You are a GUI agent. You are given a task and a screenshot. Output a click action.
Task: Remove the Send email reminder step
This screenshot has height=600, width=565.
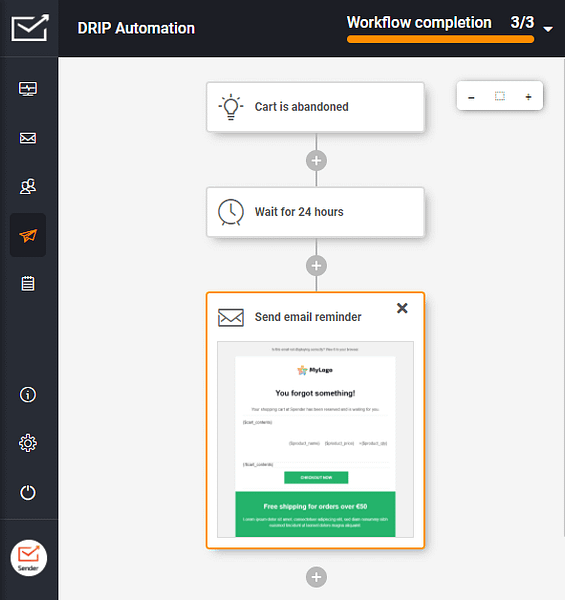point(402,308)
